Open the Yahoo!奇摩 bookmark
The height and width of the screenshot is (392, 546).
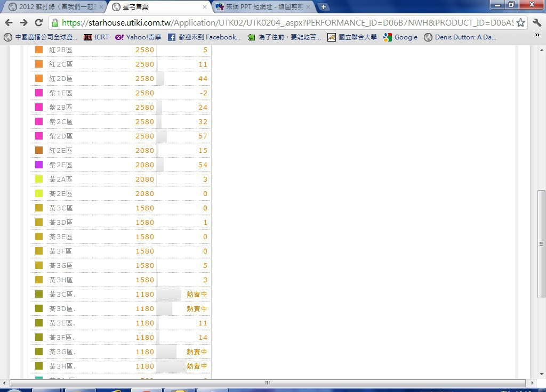pyautogui.click(x=138, y=37)
